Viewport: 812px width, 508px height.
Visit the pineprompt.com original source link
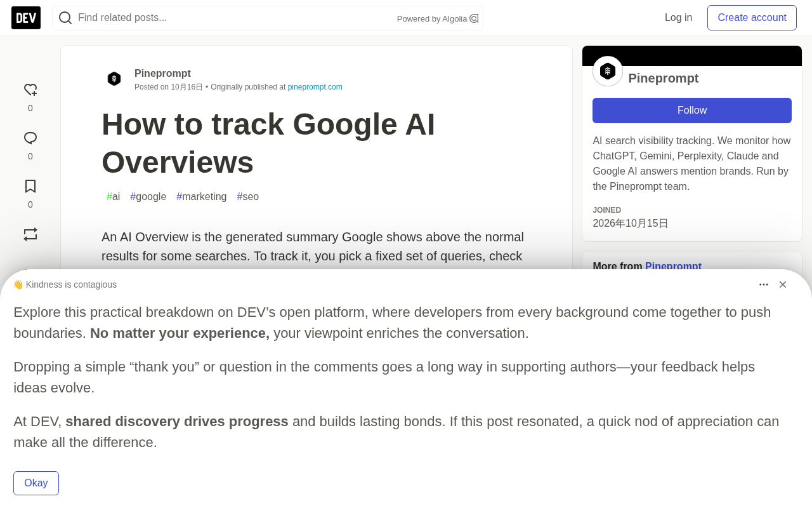[315, 87]
